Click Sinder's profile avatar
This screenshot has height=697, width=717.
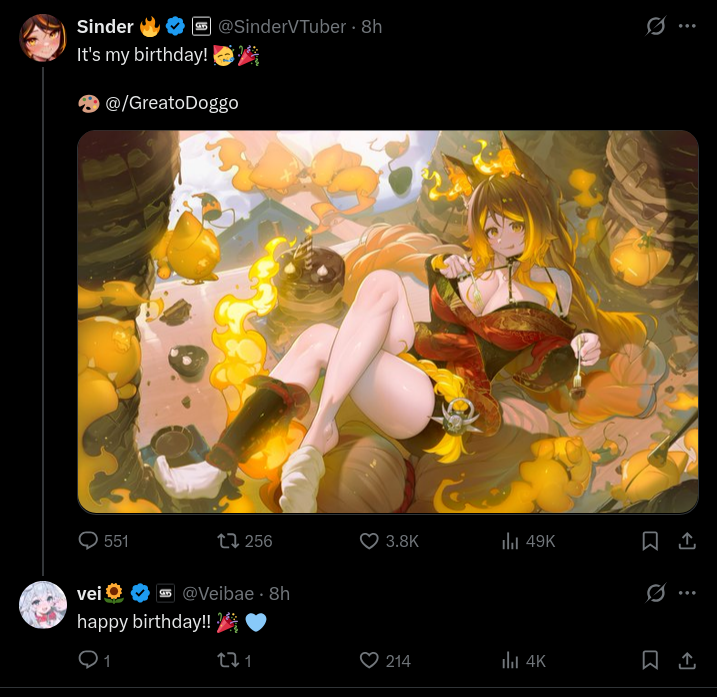click(x=43, y=38)
